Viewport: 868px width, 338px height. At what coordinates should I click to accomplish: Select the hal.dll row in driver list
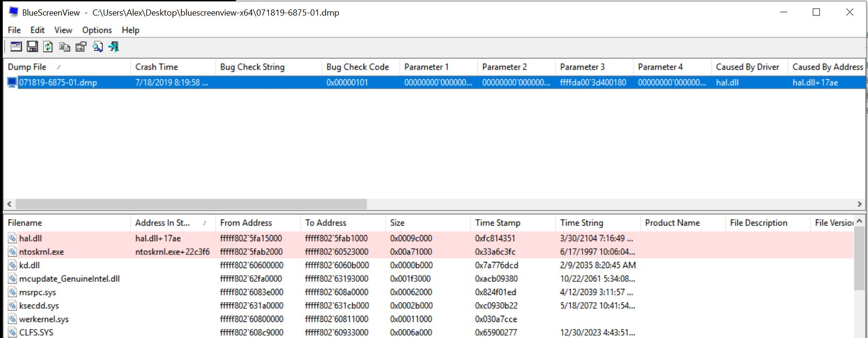(429, 238)
